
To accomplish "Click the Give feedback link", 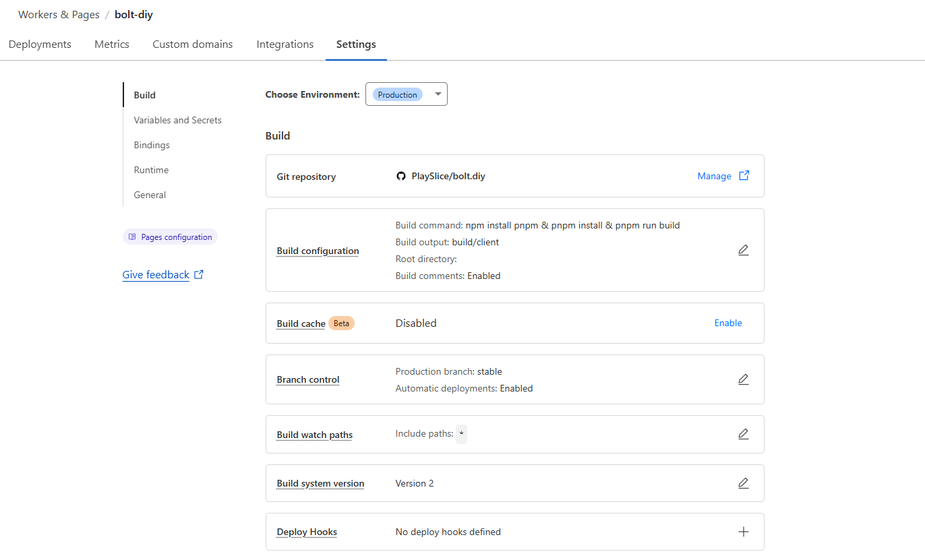I will tap(156, 274).
